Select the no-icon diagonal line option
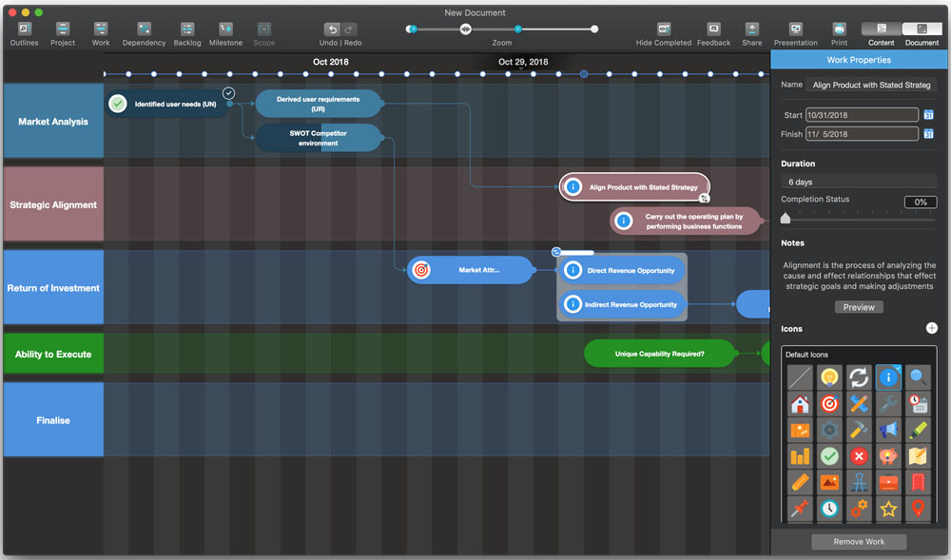This screenshot has width=951, height=560. pos(800,377)
